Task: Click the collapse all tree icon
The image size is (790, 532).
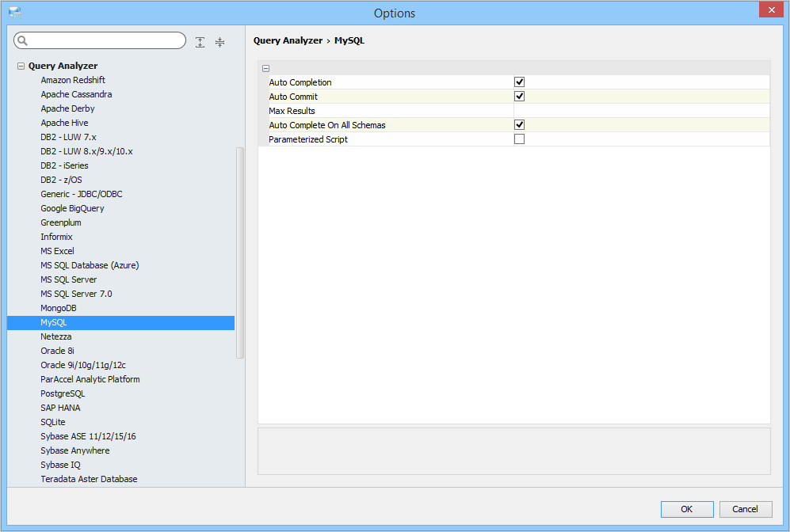Action: 219,42
